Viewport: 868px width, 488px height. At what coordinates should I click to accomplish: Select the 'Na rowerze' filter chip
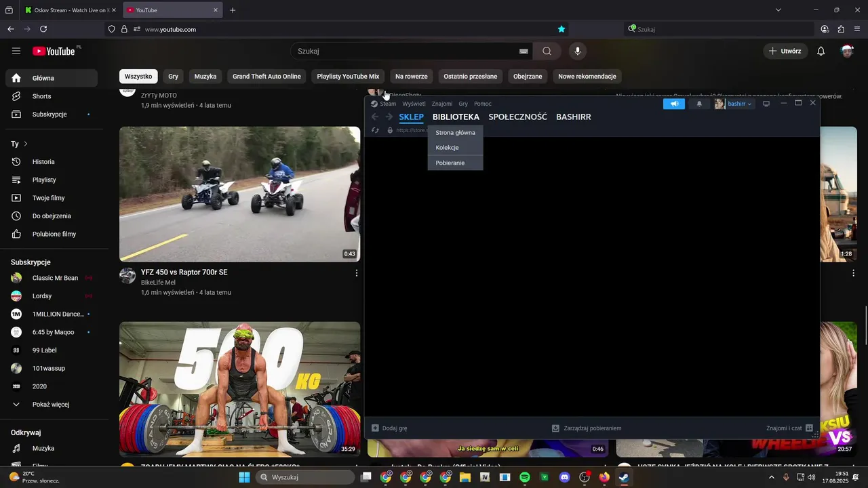[x=412, y=77]
